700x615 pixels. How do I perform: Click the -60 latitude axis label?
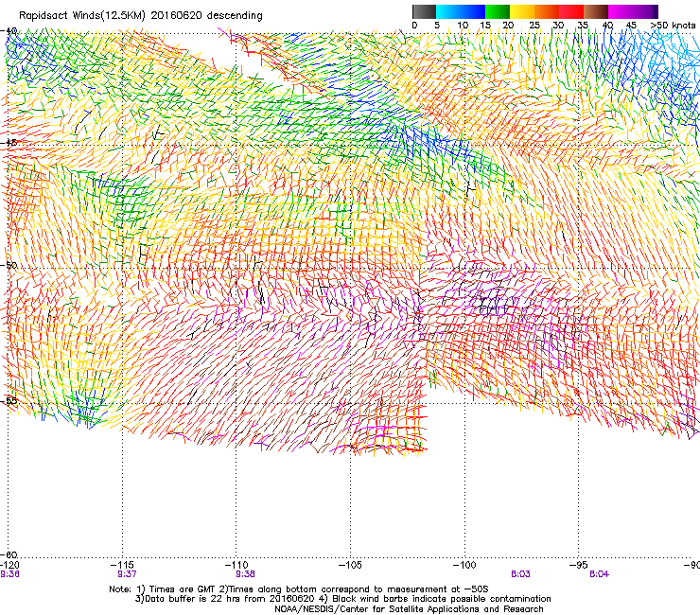click(9, 554)
